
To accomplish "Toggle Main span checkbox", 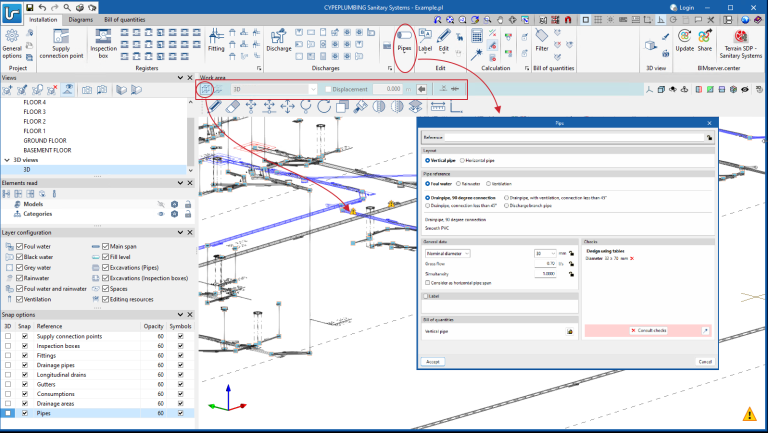I will [x=105, y=246].
